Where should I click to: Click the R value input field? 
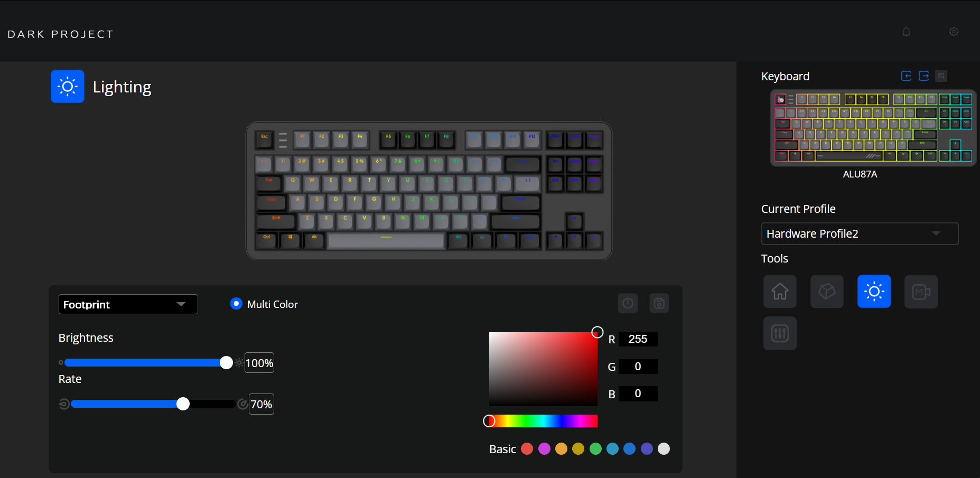[x=638, y=339]
